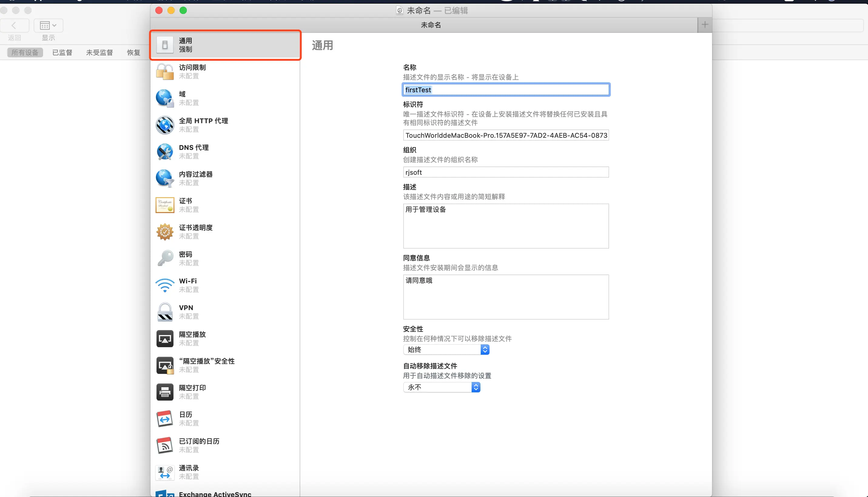868x497 pixels.
Task: Select the Passcode (密码) key icon
Action: (x=165, y=259)
